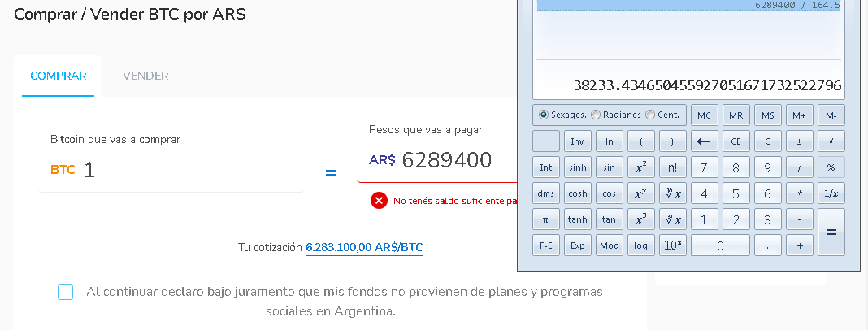Click the subtraction minus key
This screenshot has width=868, height=330.
pyautogui.click(x=800, y=219)
